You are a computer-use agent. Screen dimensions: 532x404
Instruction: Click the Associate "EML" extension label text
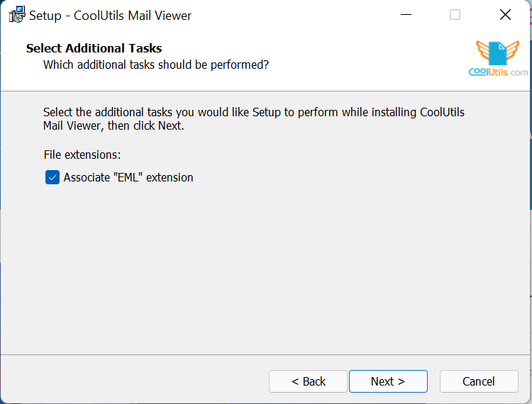(128, 177)
